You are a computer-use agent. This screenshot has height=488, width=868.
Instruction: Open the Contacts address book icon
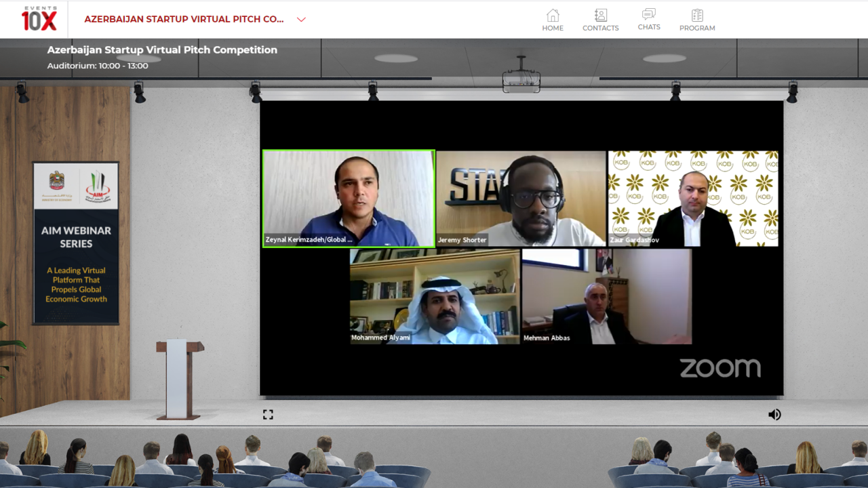(600, 16)
